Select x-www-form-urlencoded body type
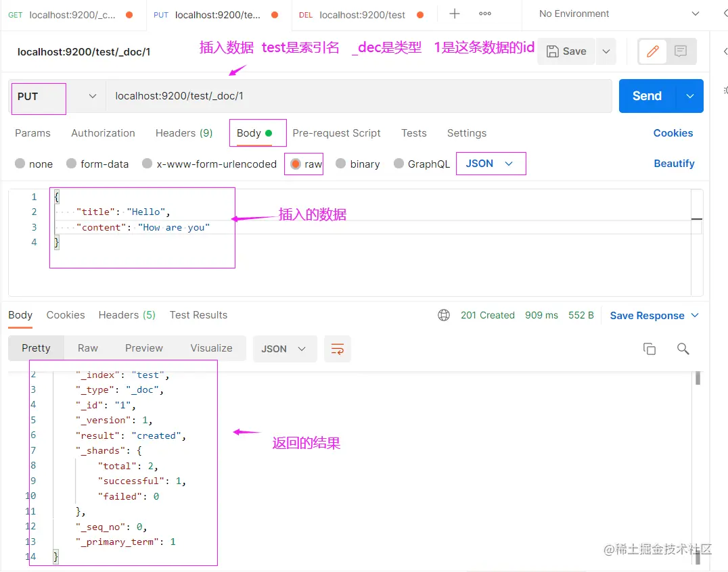 (x=147, y=164)
